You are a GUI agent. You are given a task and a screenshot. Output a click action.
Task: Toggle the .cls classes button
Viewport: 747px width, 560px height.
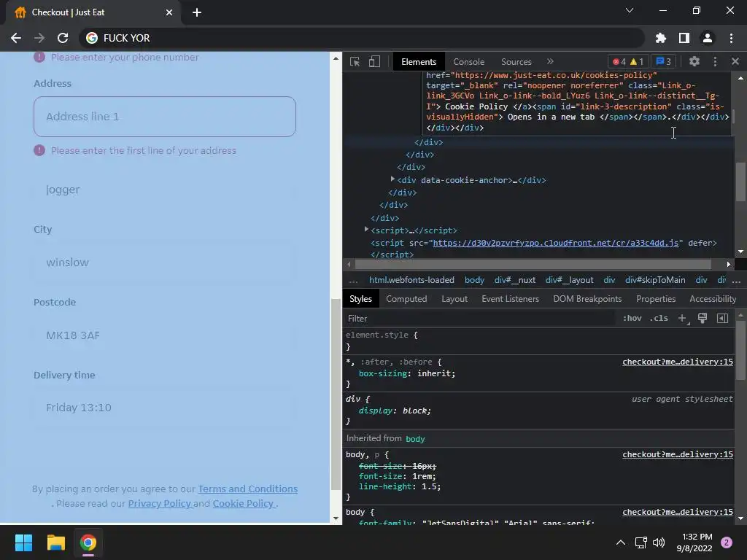tap(659, 318)
